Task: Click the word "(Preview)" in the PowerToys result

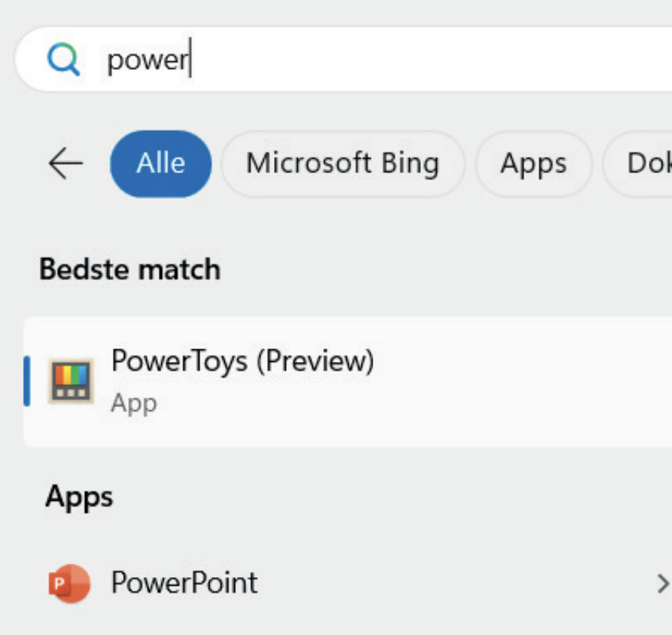Action: point(315,361)
